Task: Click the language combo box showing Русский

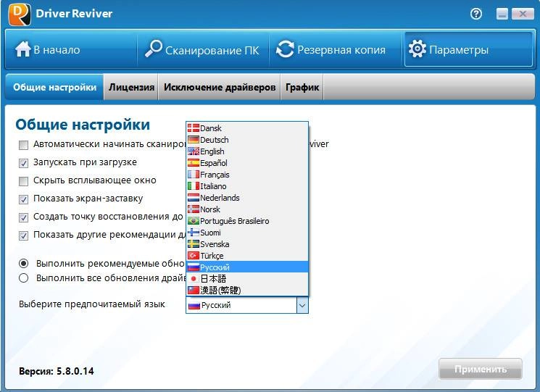Action: coord(247,305)
